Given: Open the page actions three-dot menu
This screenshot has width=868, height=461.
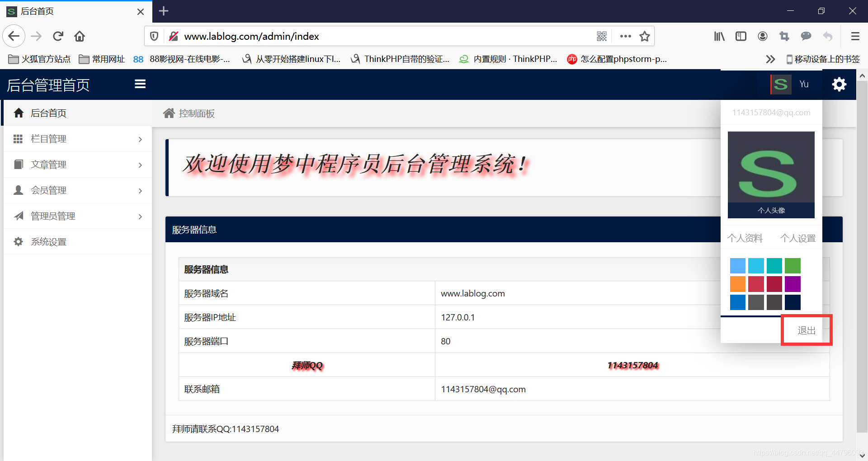Looking at the screenshot, I should click(x=626, y=36).
